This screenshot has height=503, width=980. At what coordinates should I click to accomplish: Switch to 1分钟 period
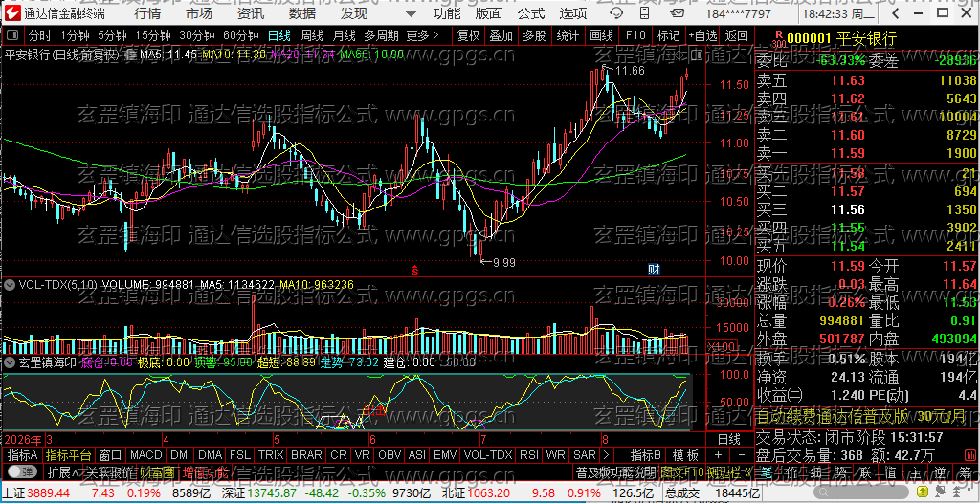(x=73, y=36)
